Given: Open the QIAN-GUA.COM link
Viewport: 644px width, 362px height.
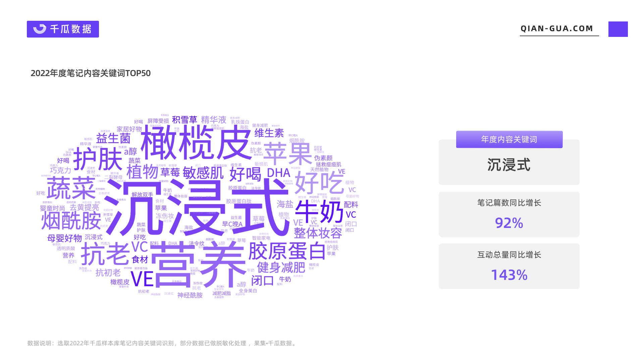Looking at the screenshot, I should pos(557,28).
